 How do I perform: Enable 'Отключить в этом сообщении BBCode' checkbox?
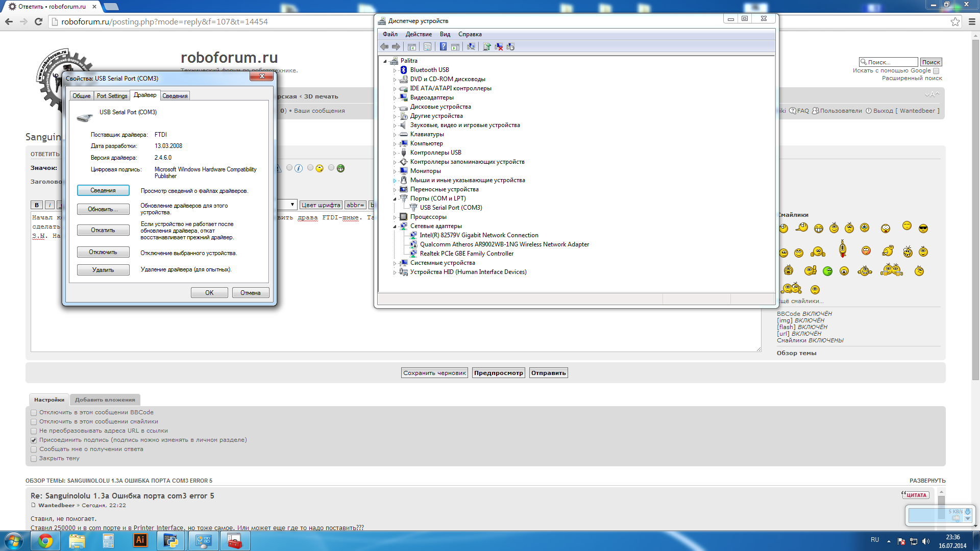[34, 413]
